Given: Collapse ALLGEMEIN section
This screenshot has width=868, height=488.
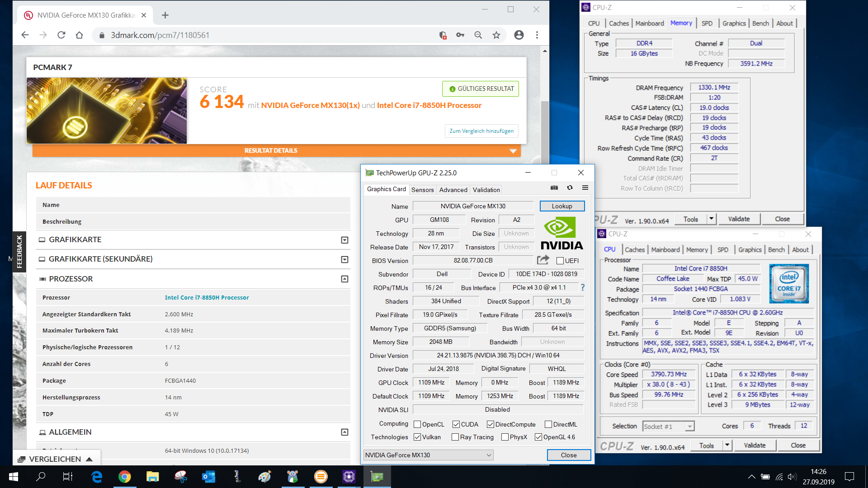Looking at the screenshot, I should [344, 432].
